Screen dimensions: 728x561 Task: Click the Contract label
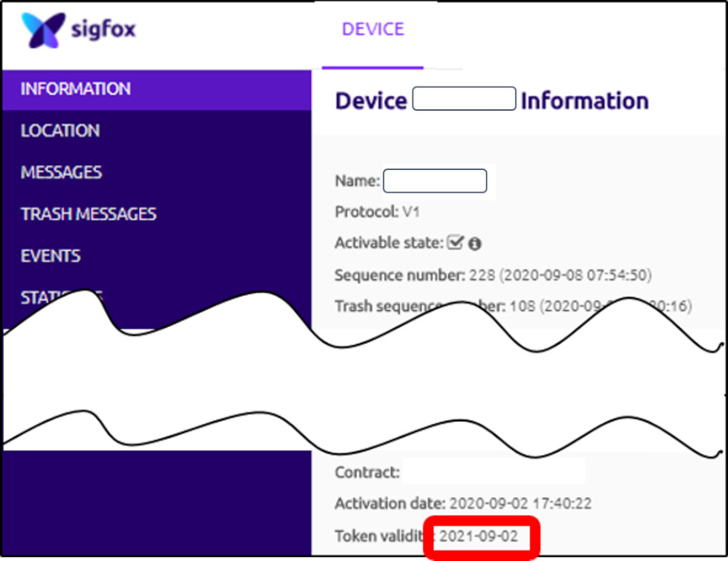point(367,472)
